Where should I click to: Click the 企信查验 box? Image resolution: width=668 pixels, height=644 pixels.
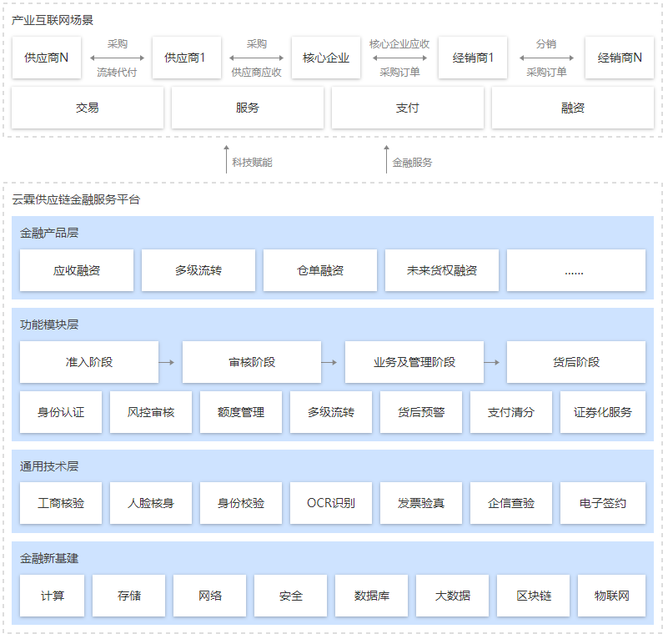pos(511,503)
